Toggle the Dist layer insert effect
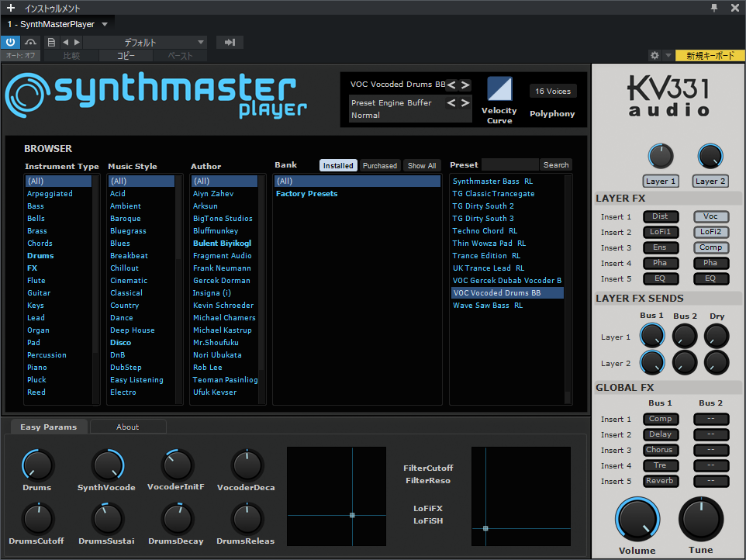Image resolution: width=746 pixels, height=560 pixels. point(661,216)
